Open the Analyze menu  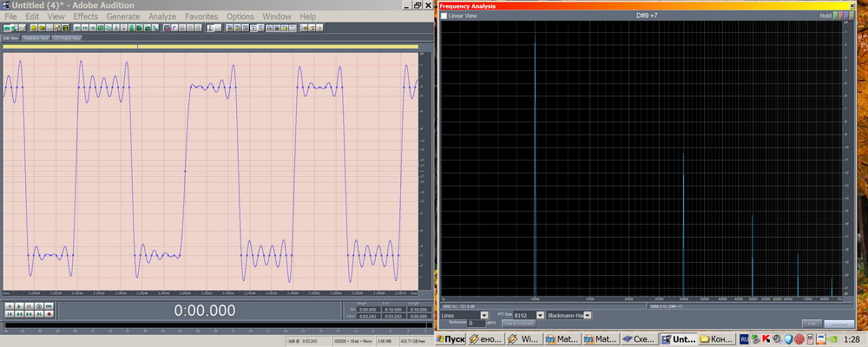pos(162,16)
